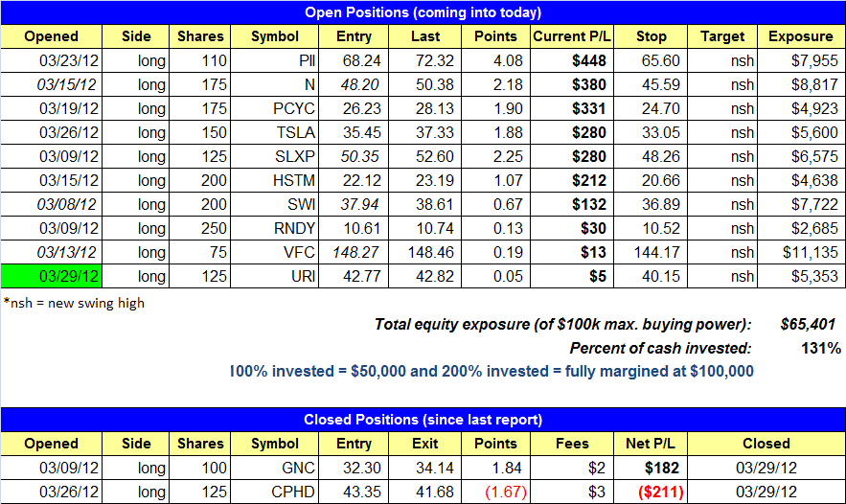Screen dimensions: 846x504
Task: Click the total equity exposure value $65,401
Action: (810, 326)
